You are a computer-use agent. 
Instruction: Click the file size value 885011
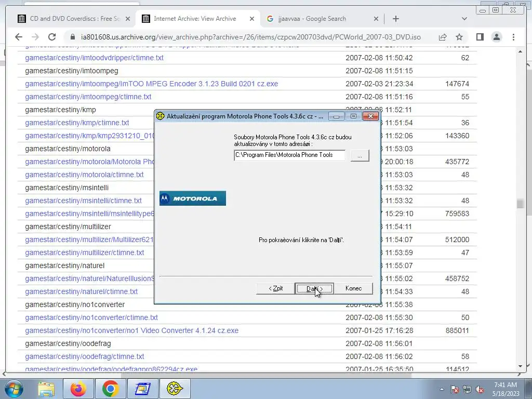coord(457,330)
